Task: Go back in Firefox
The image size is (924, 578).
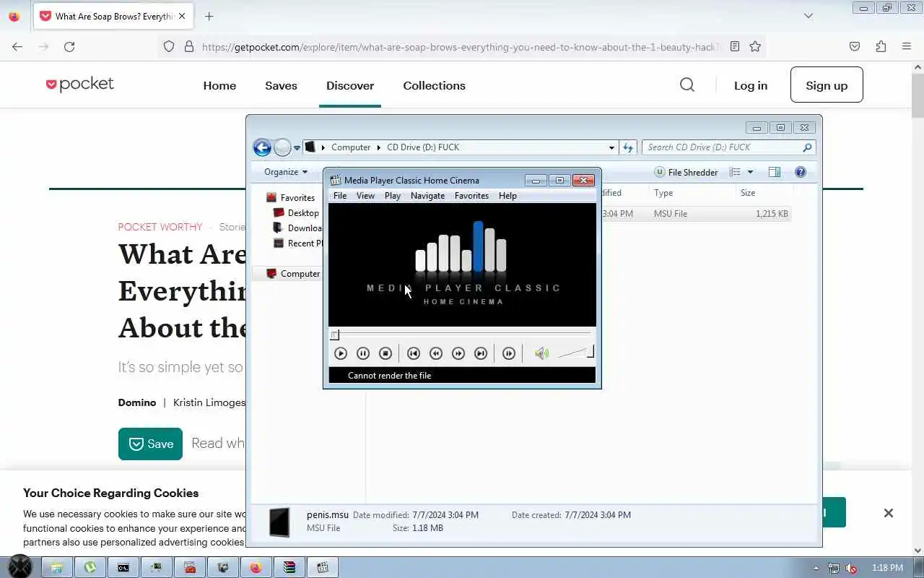Action: 17,46
